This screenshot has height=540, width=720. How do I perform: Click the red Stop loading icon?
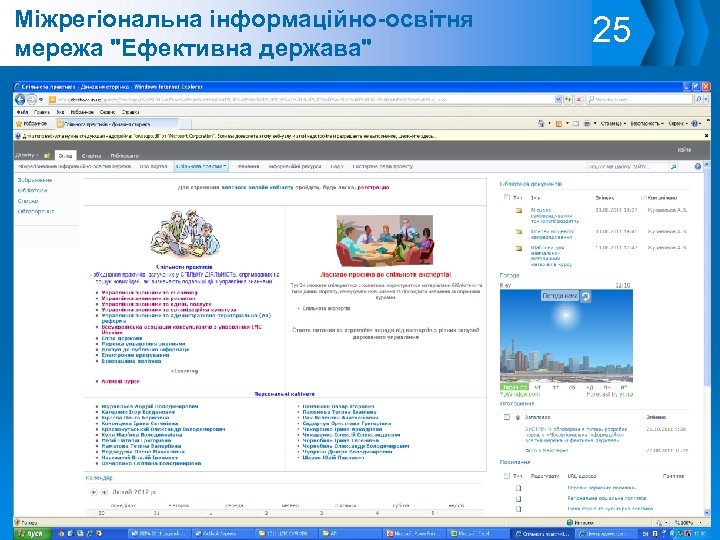point(579,99)
